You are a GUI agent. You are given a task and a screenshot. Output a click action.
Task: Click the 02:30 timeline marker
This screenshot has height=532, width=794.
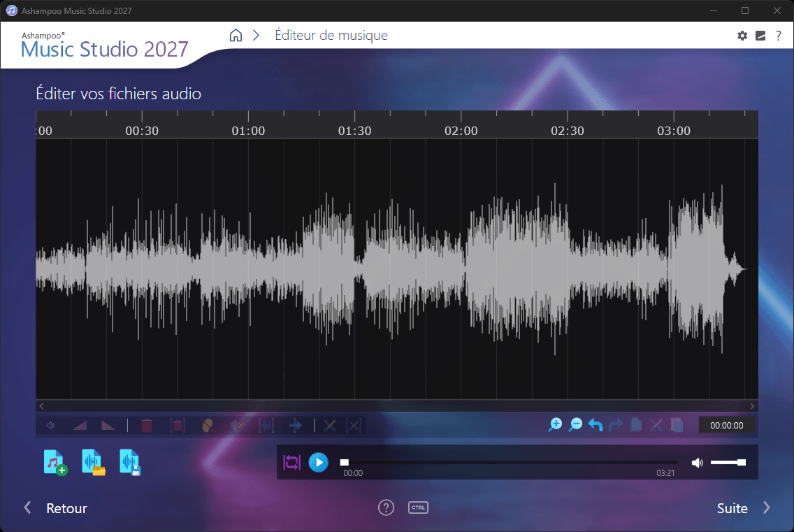coord(567,131)
